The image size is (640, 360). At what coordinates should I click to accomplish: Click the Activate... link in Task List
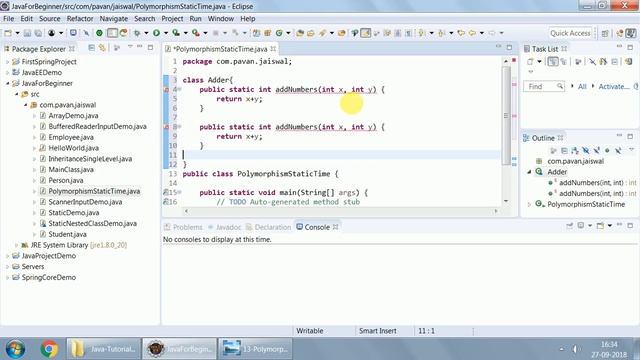click(x=613, y=87)
